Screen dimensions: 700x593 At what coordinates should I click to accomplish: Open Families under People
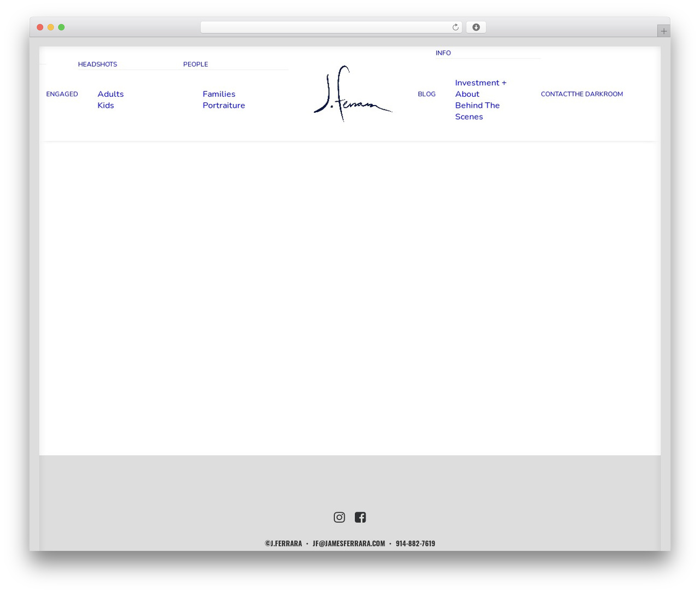(219, 94)
